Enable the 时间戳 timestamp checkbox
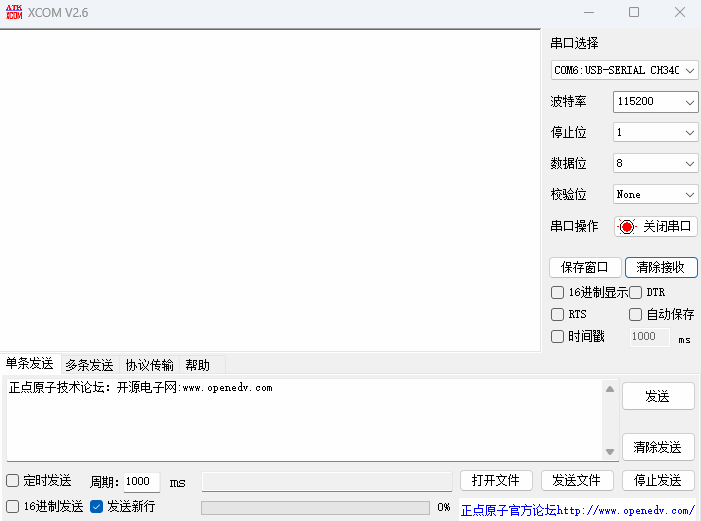The height and width of the screenshot is (521, 701). [x=557, y=336]
